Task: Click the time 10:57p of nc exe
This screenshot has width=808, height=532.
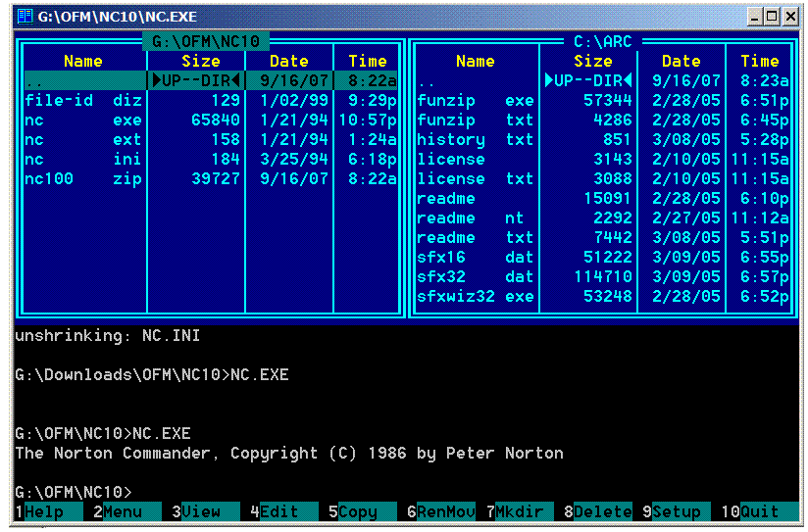Action: point(368,120)
